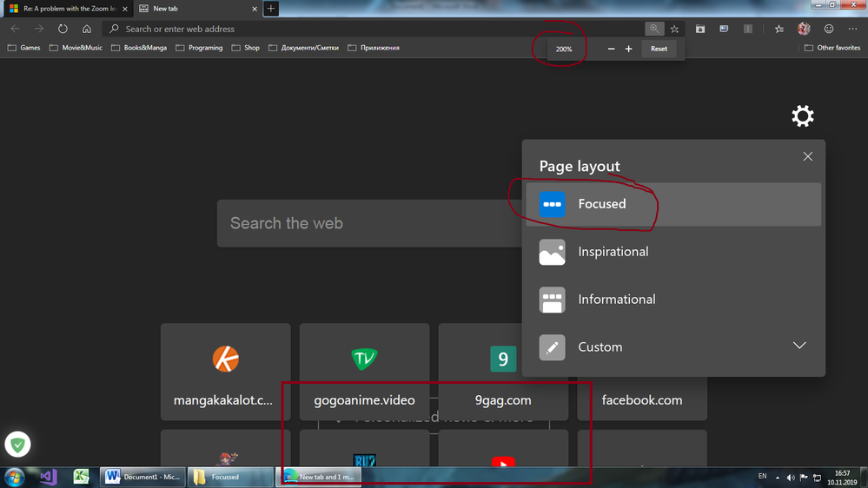Open the taskbar clock showing 16:57
The image size is (868, 488).
click(x=842, y=478)
